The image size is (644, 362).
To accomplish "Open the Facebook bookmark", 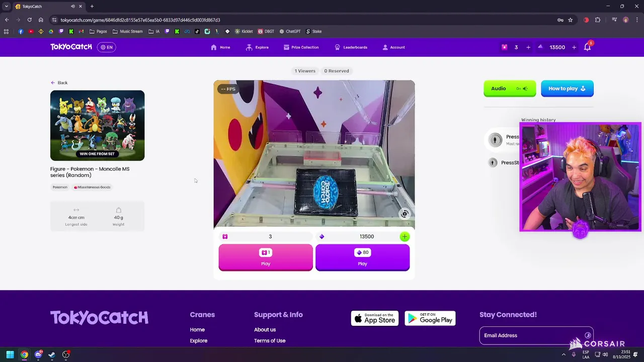I will click(21, 31).
